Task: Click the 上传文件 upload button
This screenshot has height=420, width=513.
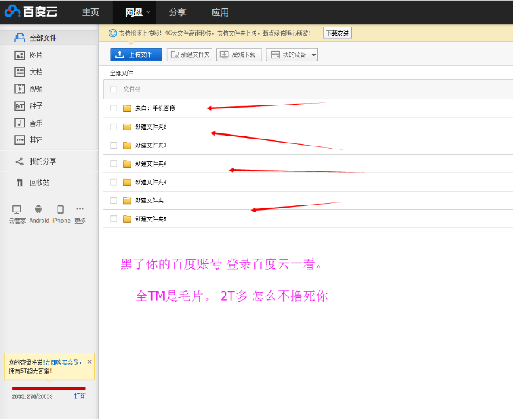Action: [136, 55]
